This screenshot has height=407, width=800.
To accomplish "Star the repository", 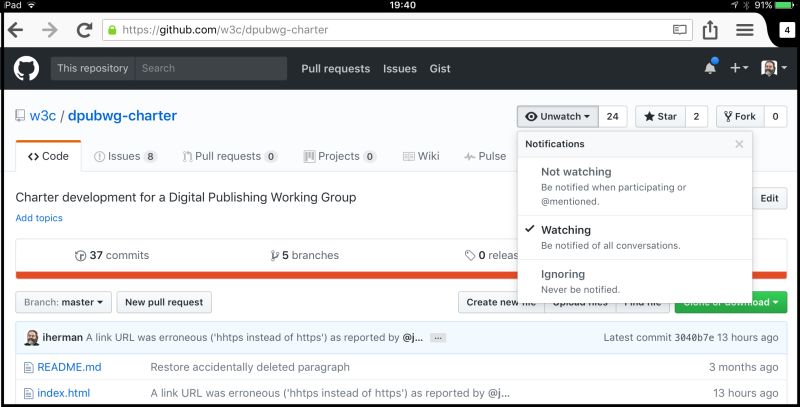I will tap(660, 116).
